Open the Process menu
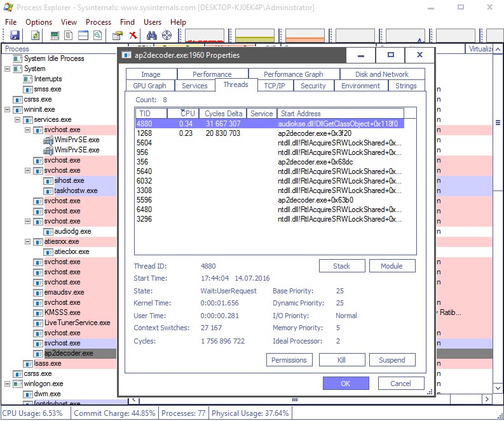 [x=99, y=22]
